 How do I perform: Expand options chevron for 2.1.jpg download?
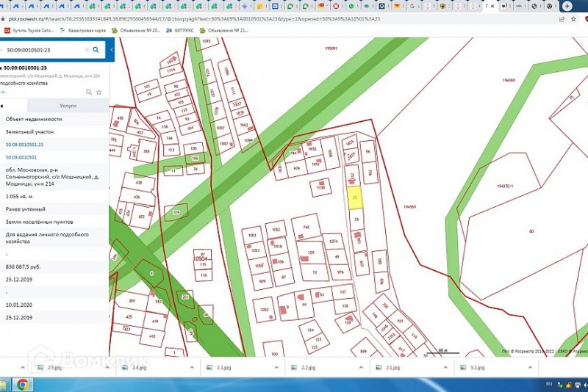click(x=445, y=368)
